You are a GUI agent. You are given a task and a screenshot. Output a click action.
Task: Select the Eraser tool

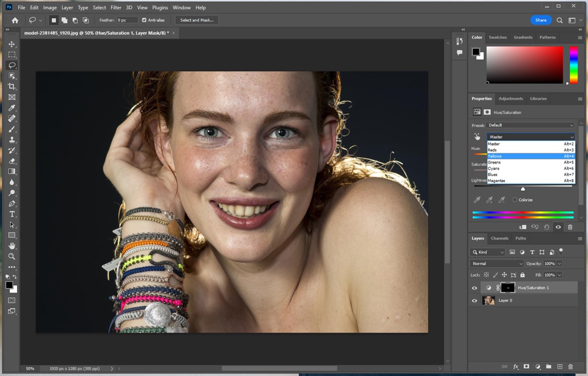coord(12,161)
